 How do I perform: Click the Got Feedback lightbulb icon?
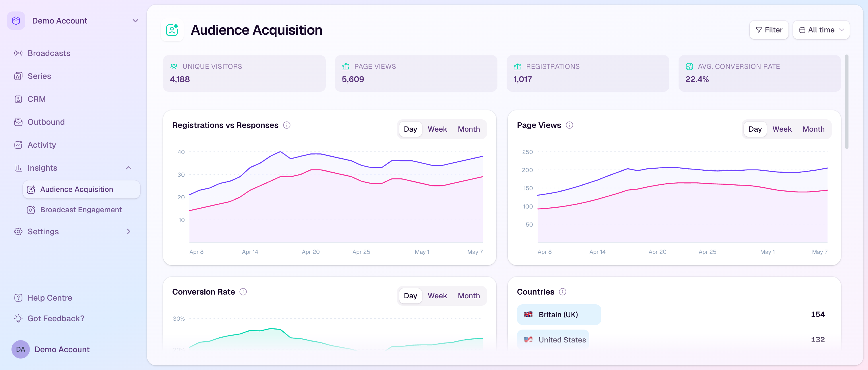click(18, 318)
